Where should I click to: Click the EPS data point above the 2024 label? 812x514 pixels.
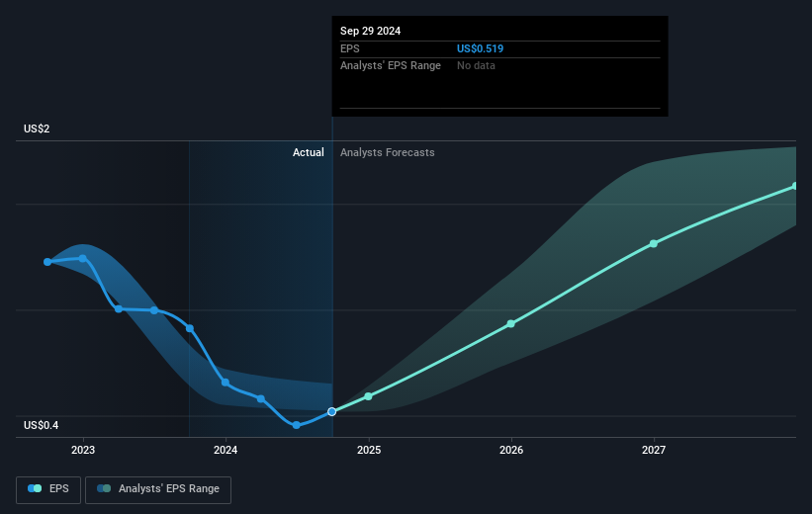226,383
